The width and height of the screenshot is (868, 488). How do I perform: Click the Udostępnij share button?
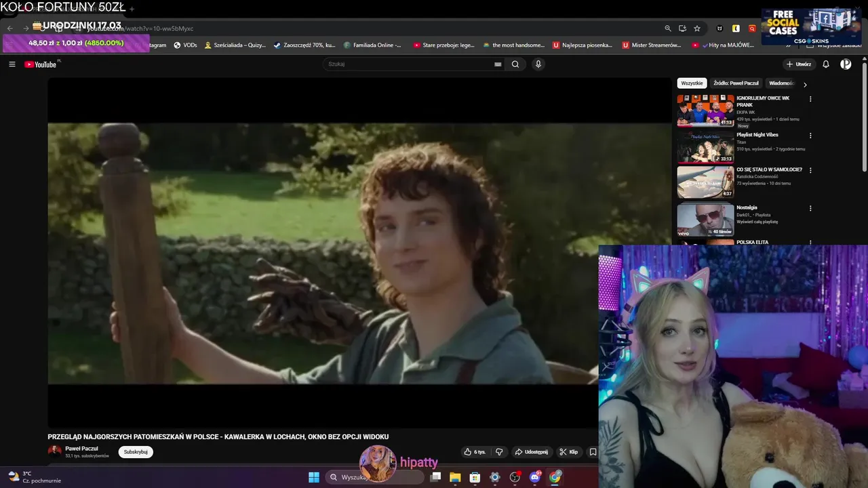[531, 452]
